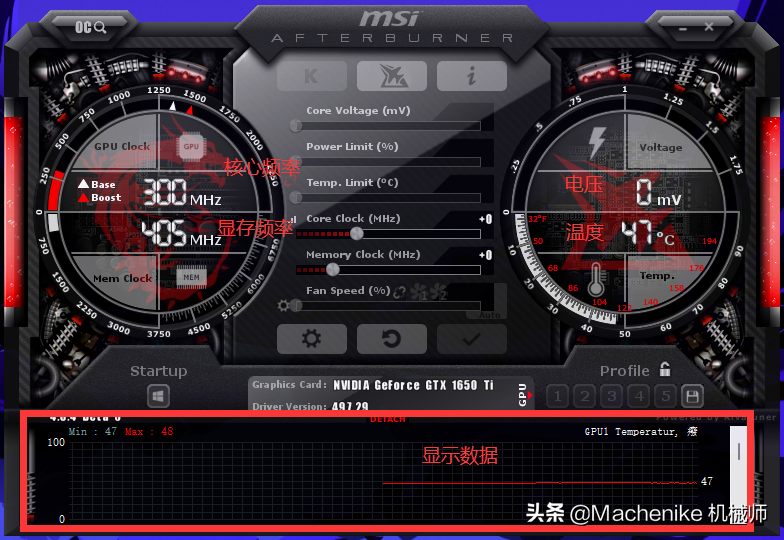The width and height of the screenshot is (784, 540).
Task: Open the OC Scanner
Action: (x=91, y=27)
